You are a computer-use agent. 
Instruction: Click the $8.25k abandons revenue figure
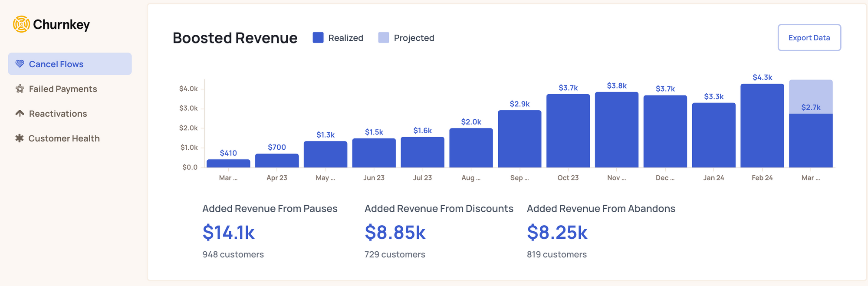[557, 233]
